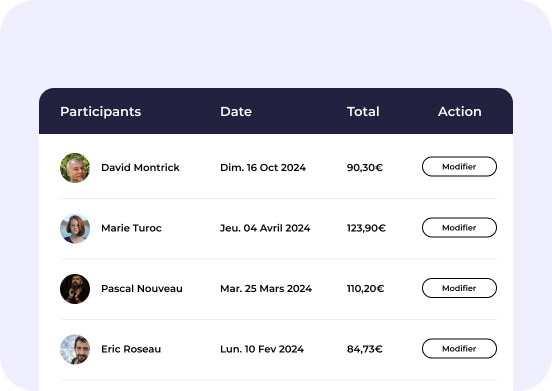Click Modifier button for David Montrick
Screen dimensions: 552x391
point(459,167)
